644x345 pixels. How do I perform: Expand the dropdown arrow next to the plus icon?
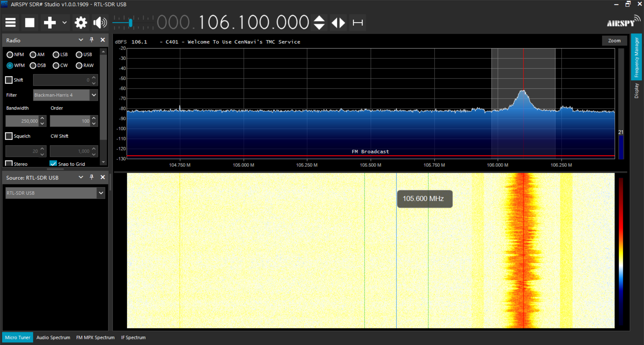point(64,22)
